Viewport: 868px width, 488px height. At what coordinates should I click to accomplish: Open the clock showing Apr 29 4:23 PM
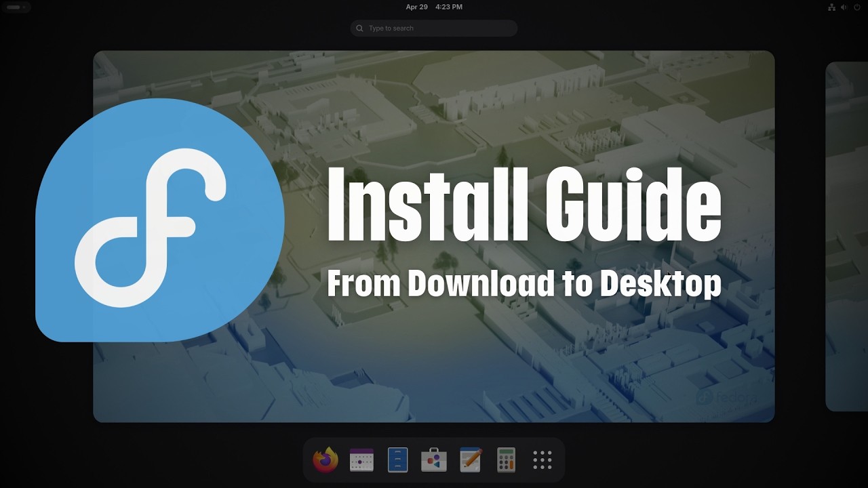click(x=434, y=7)
